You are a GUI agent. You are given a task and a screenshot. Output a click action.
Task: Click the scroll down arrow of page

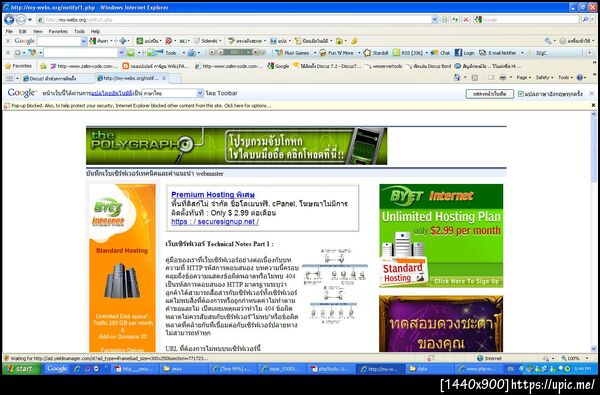pyautogui.click(x=593, y=349)
